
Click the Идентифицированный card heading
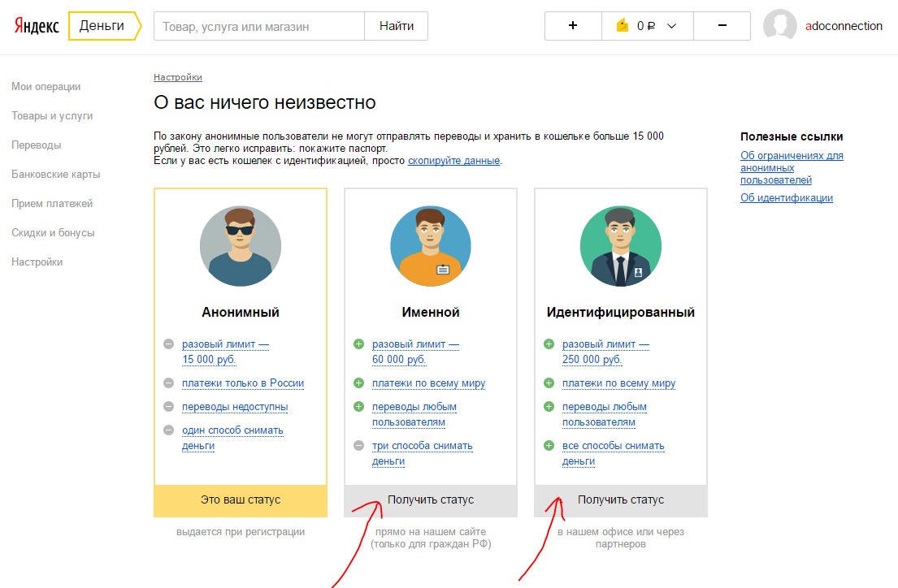(621, 312)
